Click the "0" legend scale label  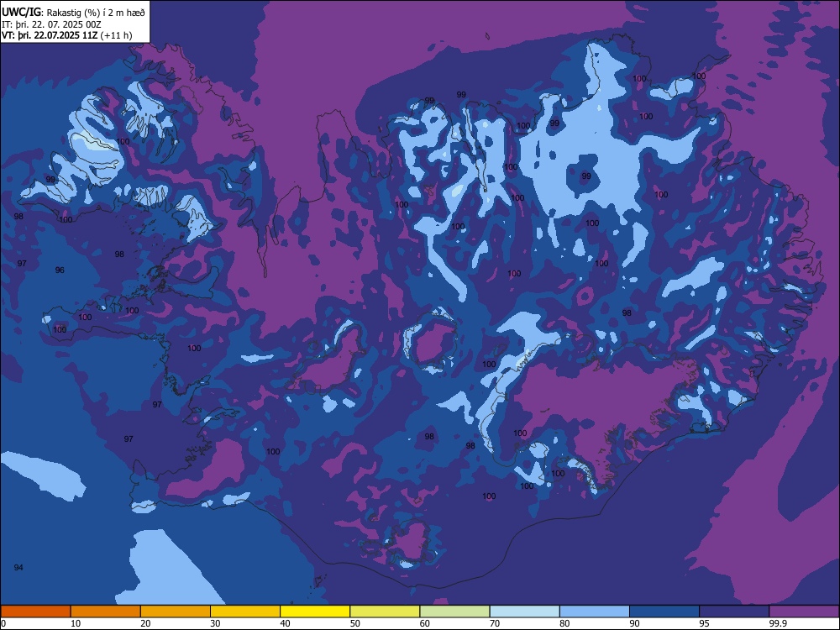(x=3, y=623)
